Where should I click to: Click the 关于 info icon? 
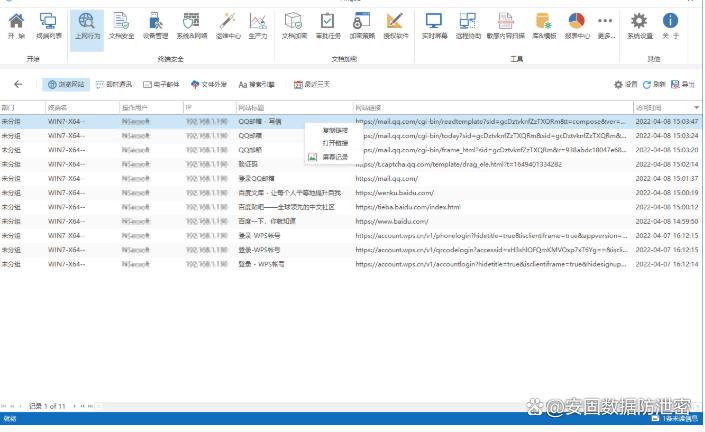coord(670,25)
